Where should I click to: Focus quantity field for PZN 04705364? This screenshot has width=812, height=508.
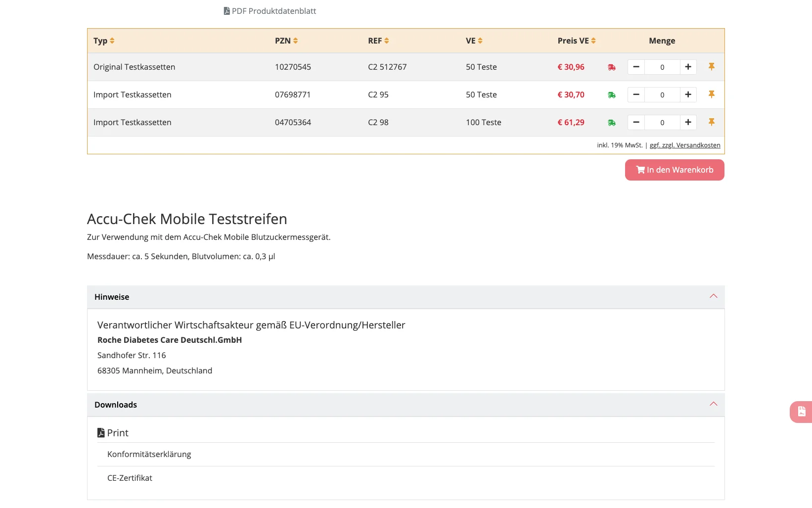pyautogui.click(x=662, y=122)
